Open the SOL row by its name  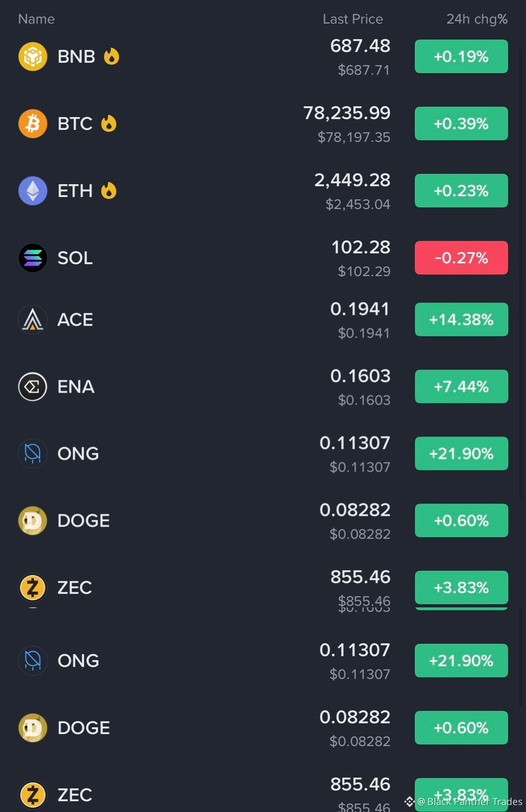75,258
